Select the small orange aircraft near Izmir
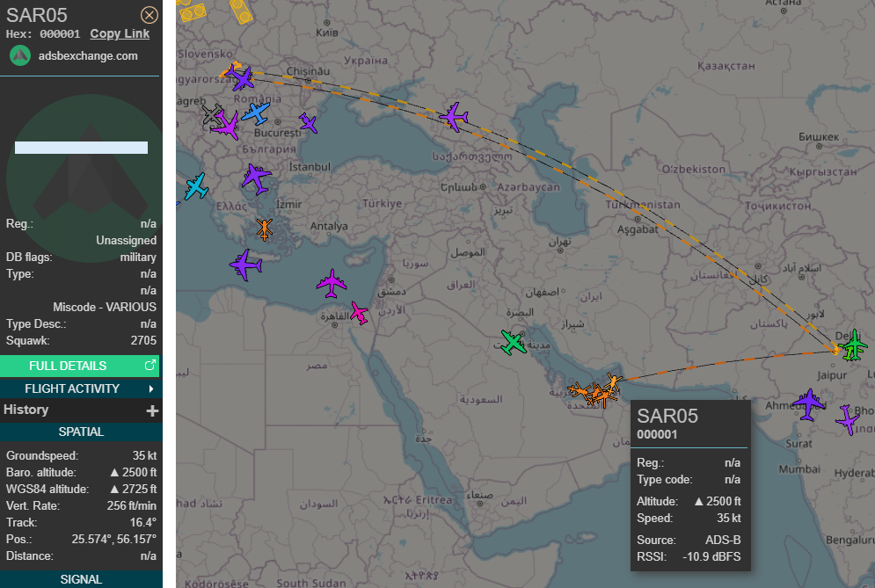 point(265,229)
